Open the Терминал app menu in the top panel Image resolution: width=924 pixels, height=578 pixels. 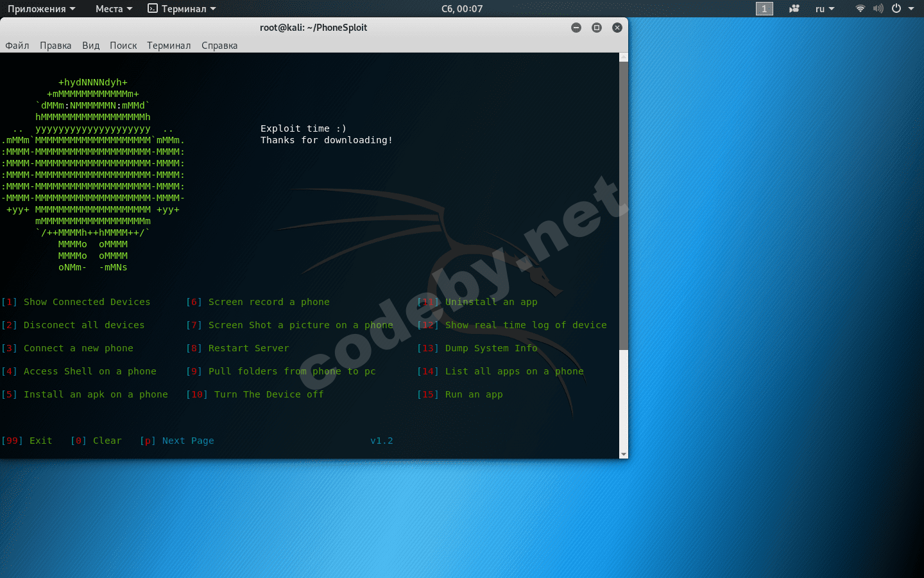click(182, 9)
